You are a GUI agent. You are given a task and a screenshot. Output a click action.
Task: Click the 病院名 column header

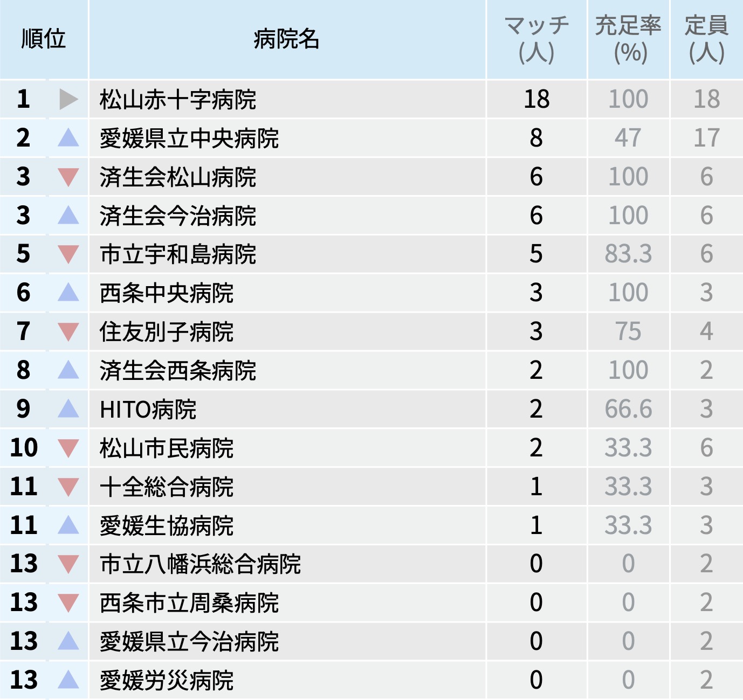point(287,39)
